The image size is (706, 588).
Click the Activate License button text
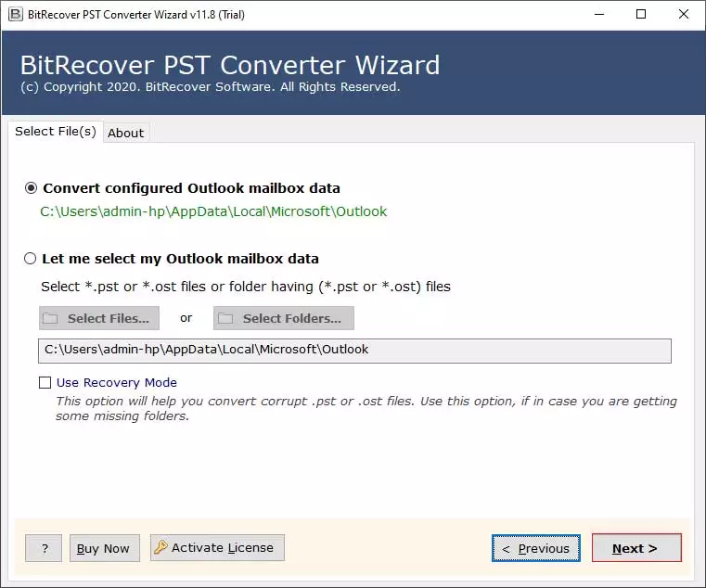pos(223,548)
